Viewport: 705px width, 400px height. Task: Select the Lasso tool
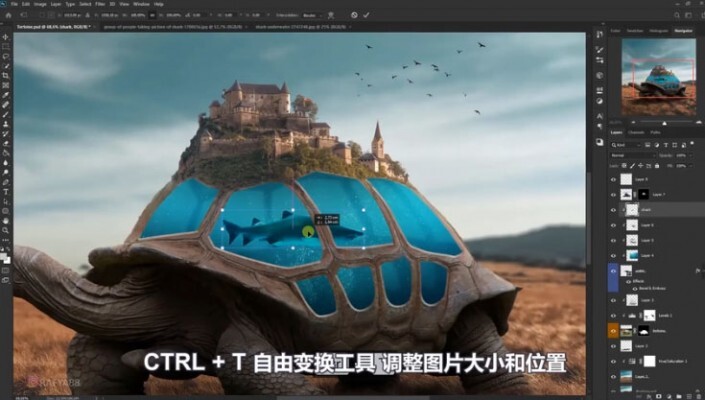tap(6, 56)
